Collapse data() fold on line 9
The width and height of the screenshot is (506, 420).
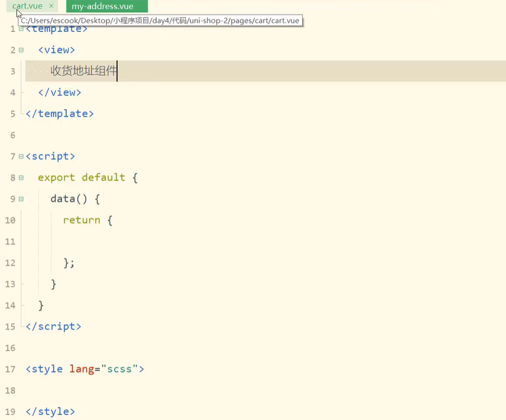21,199
